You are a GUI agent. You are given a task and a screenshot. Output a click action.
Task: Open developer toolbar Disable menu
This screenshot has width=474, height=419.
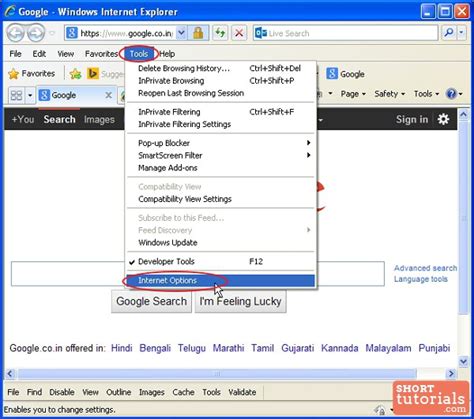click(x=62, y=392)
